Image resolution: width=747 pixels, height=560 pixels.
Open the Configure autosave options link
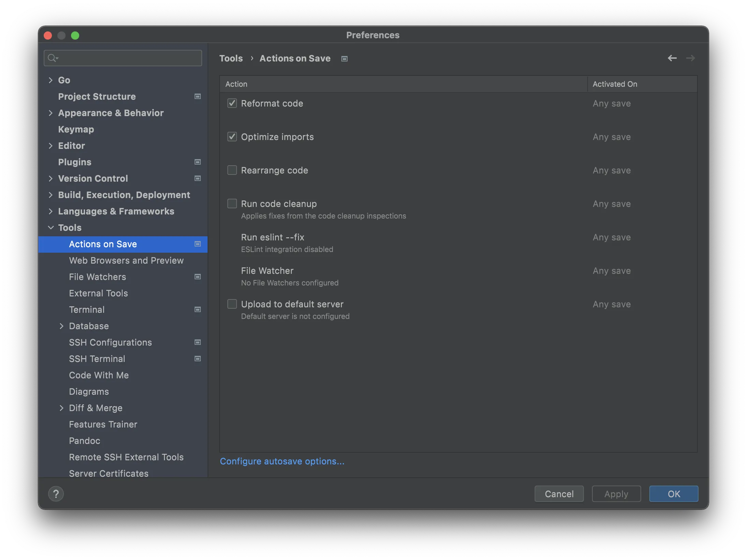[x=282, y=461]
